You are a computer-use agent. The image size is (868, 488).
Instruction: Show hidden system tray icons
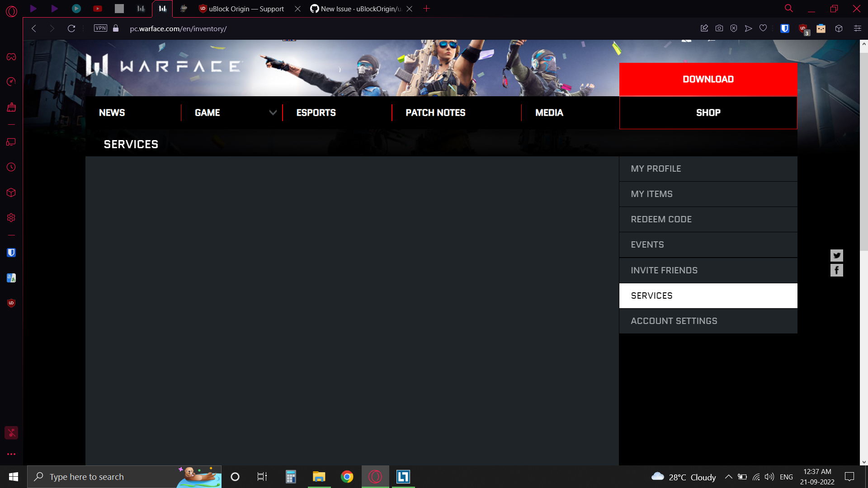pyautogui.click(x=729, y=477)
